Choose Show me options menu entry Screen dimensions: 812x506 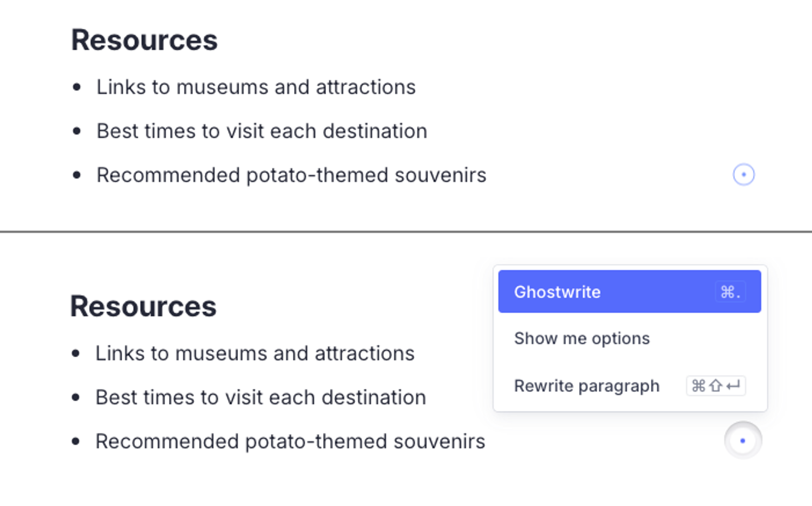582,339
